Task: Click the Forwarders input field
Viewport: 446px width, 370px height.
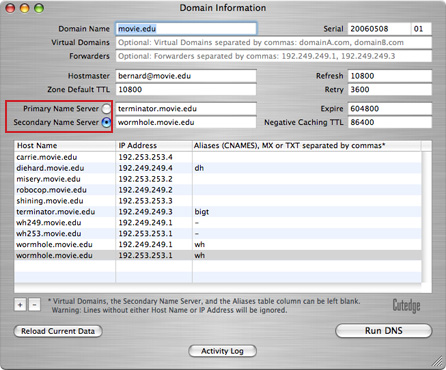Action: tap(274, 56)
